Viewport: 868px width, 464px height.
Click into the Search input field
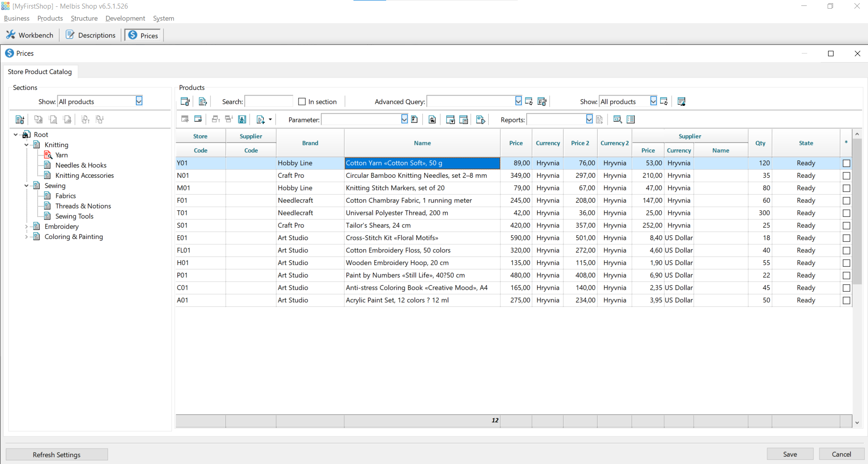point(269,102)
